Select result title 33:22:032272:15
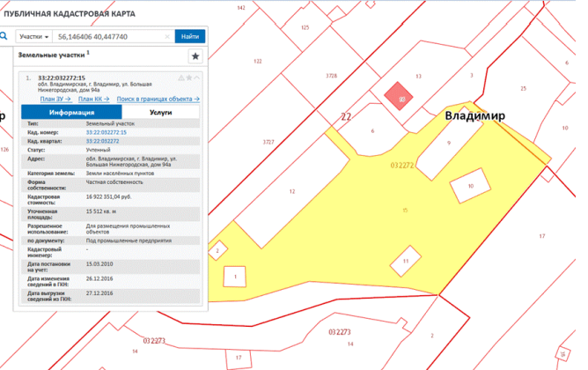 click(x=62, y=78)
